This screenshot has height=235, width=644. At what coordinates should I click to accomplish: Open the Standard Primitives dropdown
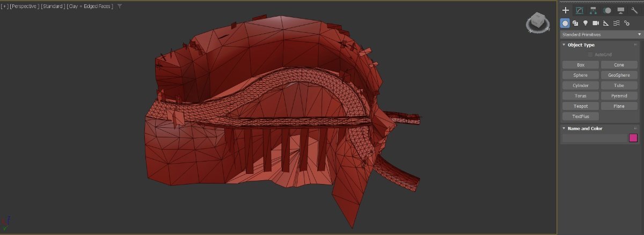coord(601,34)
